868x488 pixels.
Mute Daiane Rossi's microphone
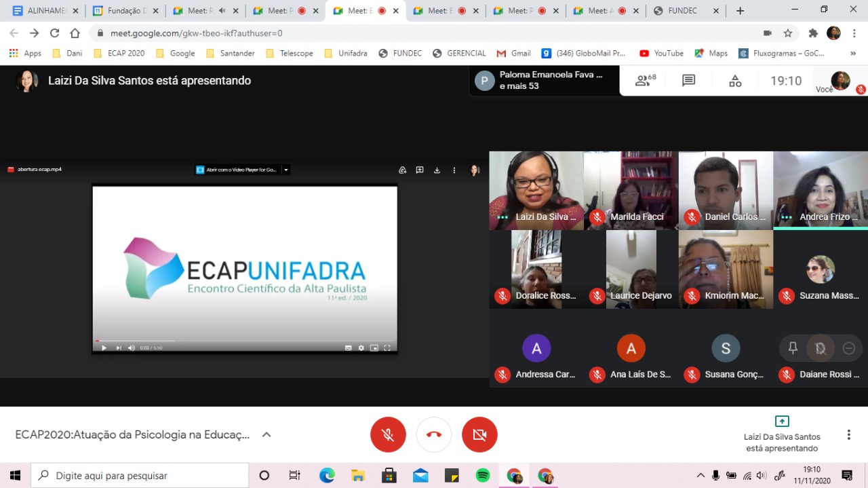821,348
